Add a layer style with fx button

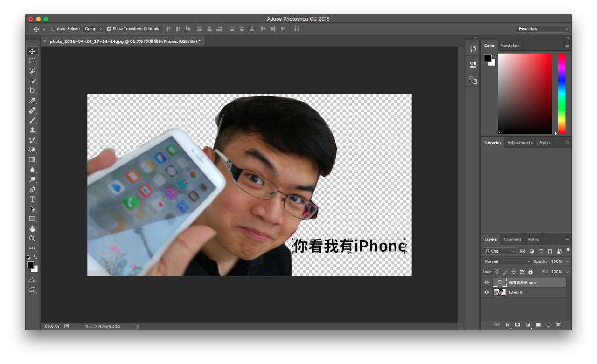[507, 325]
